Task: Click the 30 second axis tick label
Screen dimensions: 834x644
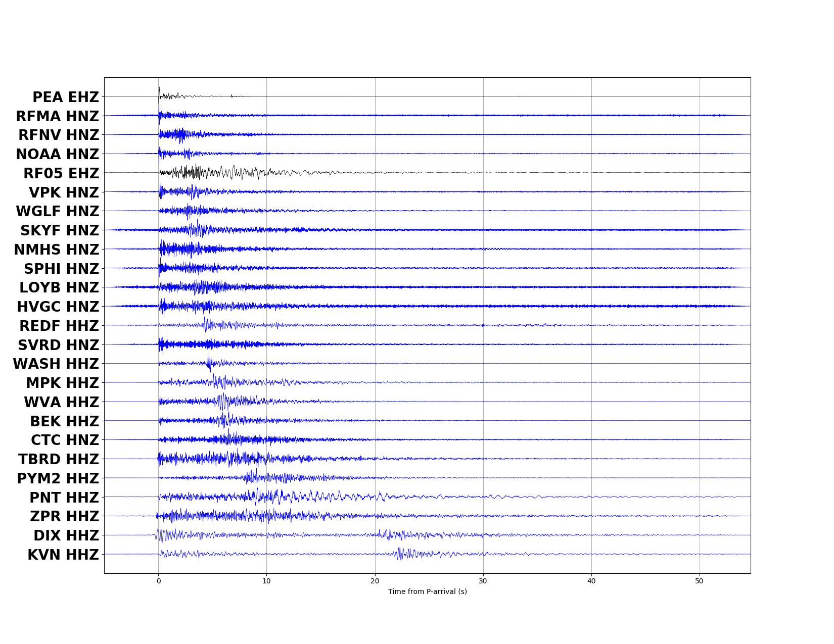Action: tap(483, 581)
